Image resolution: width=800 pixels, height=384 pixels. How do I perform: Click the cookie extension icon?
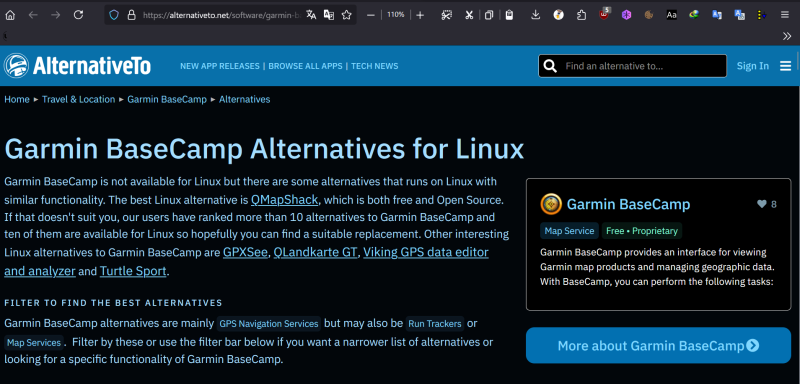point(649,15)
